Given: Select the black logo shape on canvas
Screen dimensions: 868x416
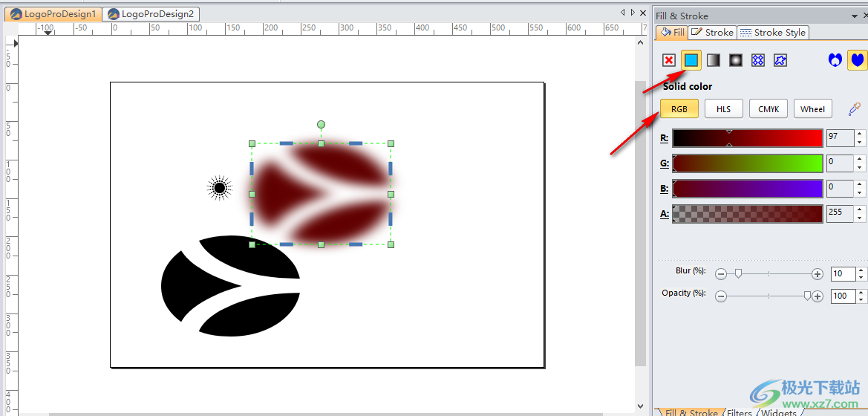Looking at the screenshot, I should pos(230,285).
